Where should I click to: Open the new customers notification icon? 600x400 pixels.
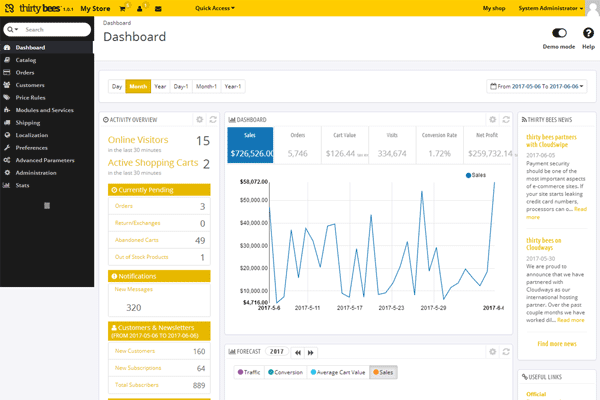(141, 8)
